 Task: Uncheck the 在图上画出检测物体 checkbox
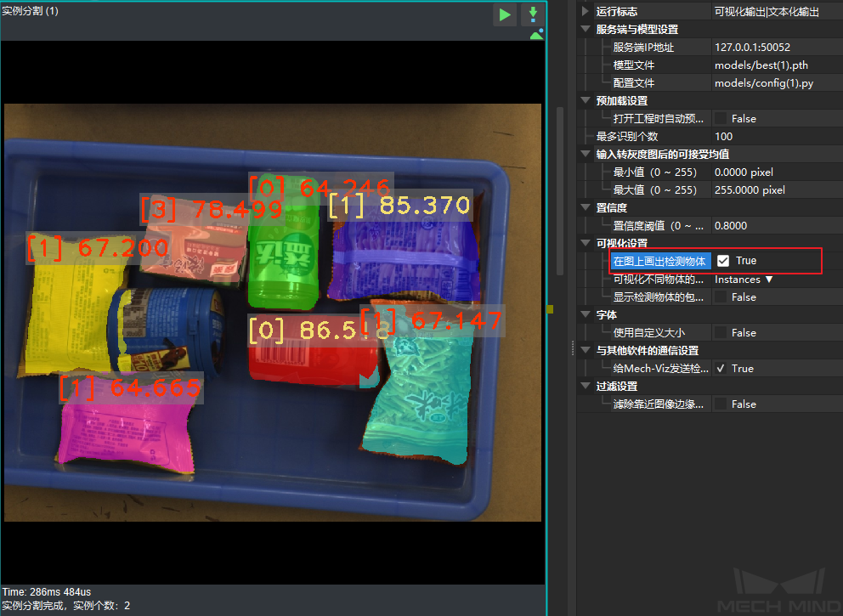[x=723, y=261]
